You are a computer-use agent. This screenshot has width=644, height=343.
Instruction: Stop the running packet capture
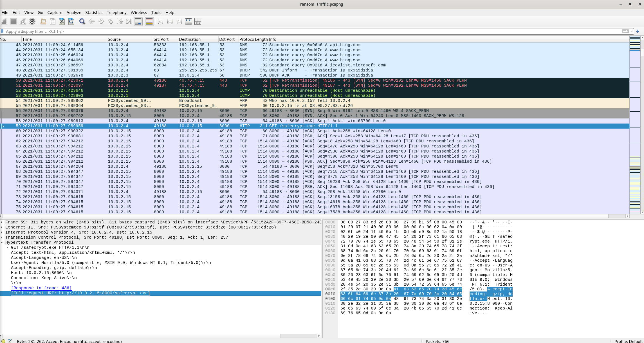(14, 21)
